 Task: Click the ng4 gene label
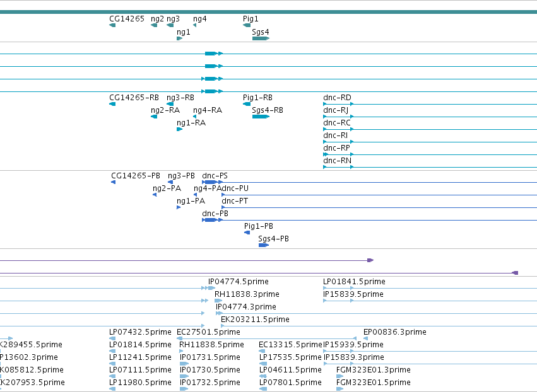point(199,19)
